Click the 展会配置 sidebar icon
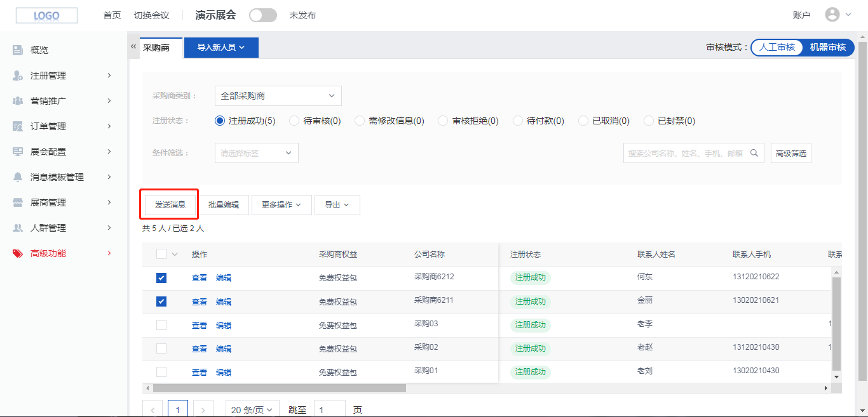Viewport: 868px width, 417px height. [x=18, y=152]
